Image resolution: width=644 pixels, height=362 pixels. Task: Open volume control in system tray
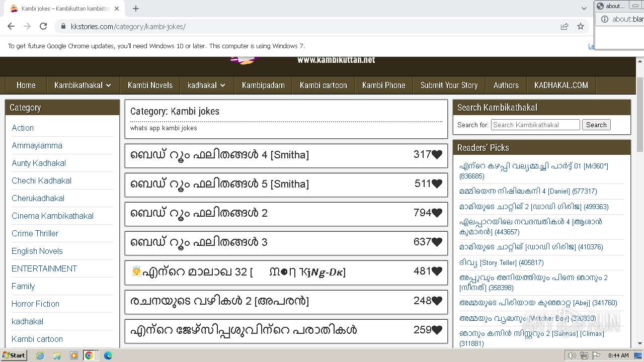(x=572, y=355)
